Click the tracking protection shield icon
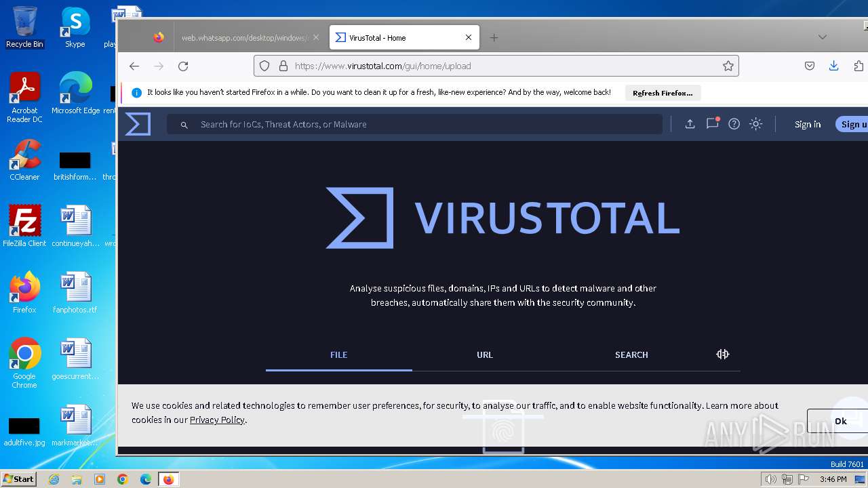The height and width of the screenshot is (488, 868). [264, 66]
